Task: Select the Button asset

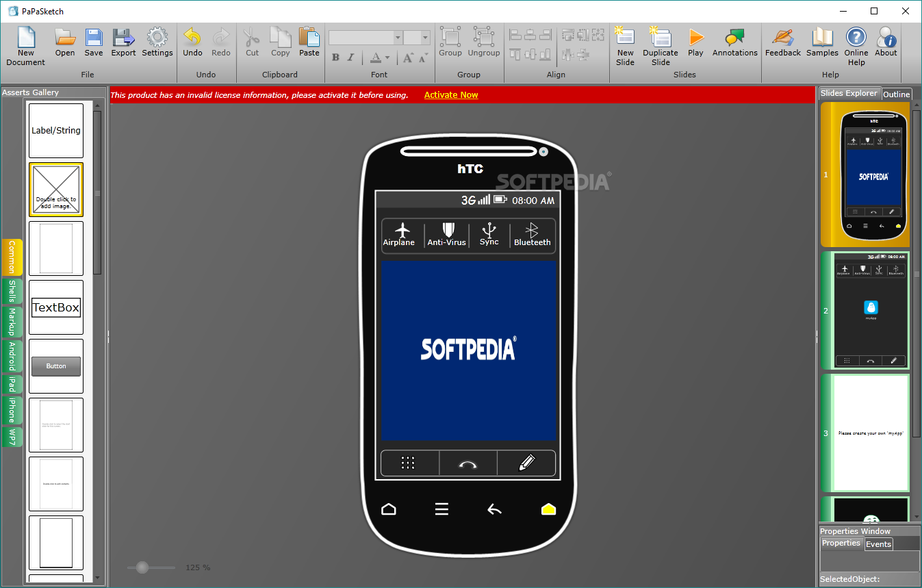Action: point(56,366)
